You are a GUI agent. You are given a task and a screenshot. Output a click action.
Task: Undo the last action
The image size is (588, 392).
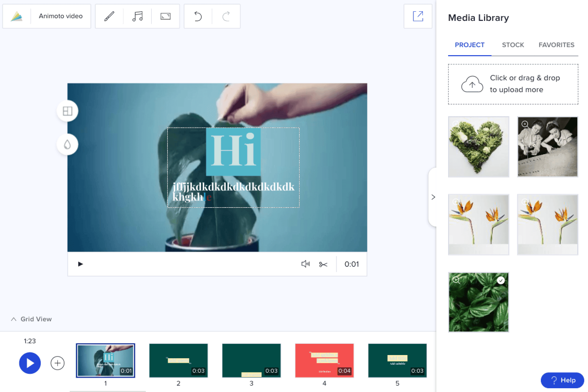(x=198, y=16)
